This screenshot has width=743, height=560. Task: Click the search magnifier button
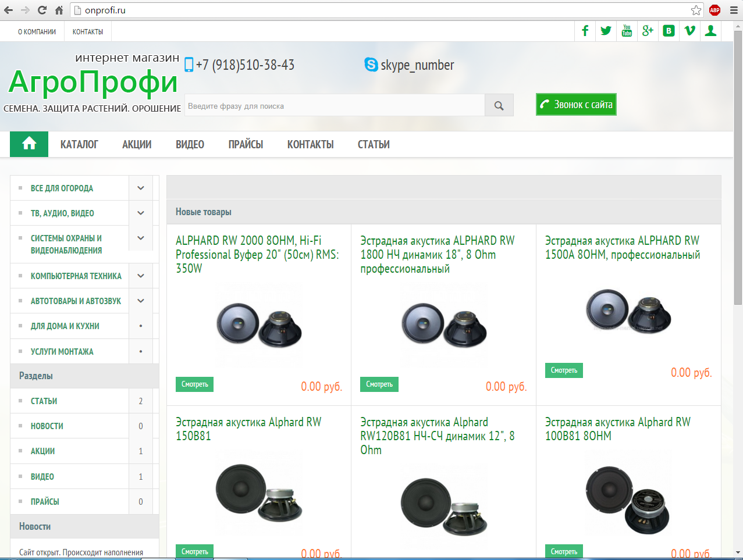tap(499, 105)
